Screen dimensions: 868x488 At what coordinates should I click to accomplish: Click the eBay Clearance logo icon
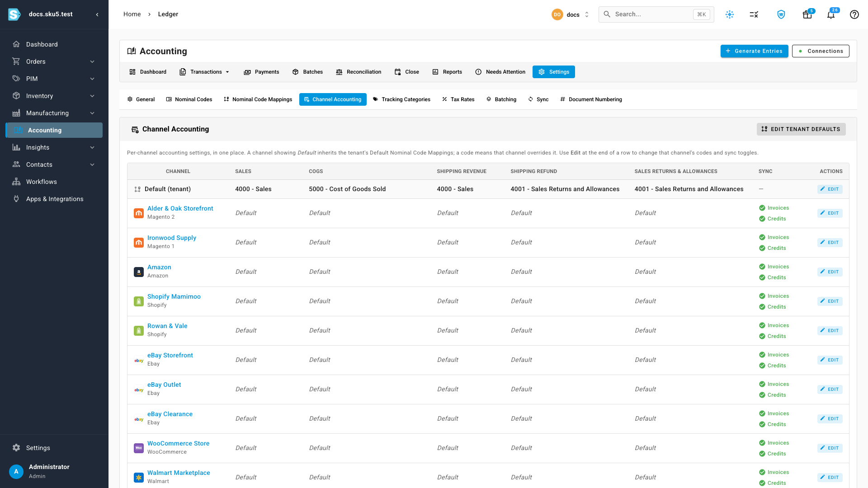(139, 419)
